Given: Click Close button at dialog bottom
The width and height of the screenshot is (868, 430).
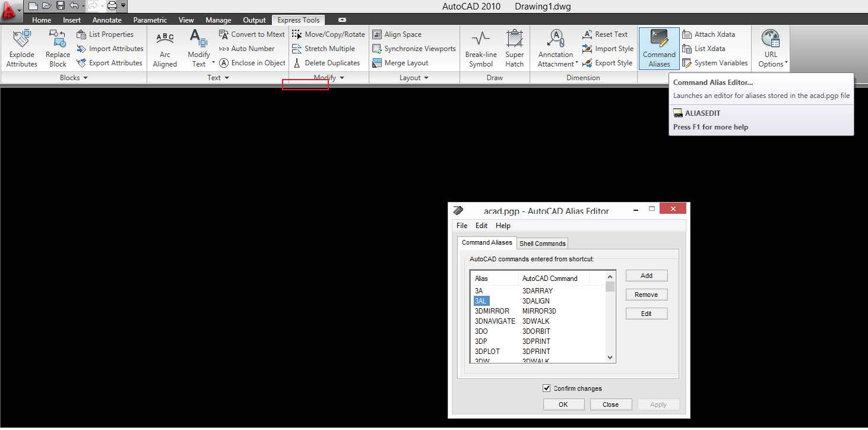Looking at the screenshot, I should pos(611,404).
